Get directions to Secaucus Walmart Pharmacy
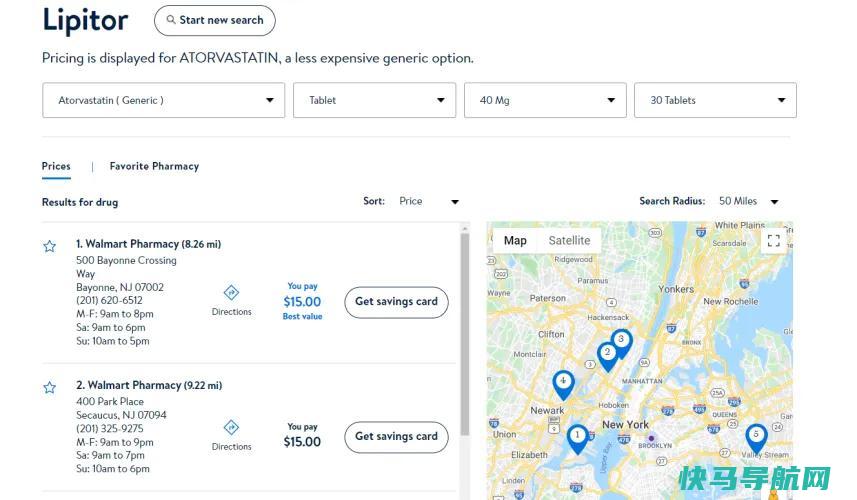 click(232, 436)
